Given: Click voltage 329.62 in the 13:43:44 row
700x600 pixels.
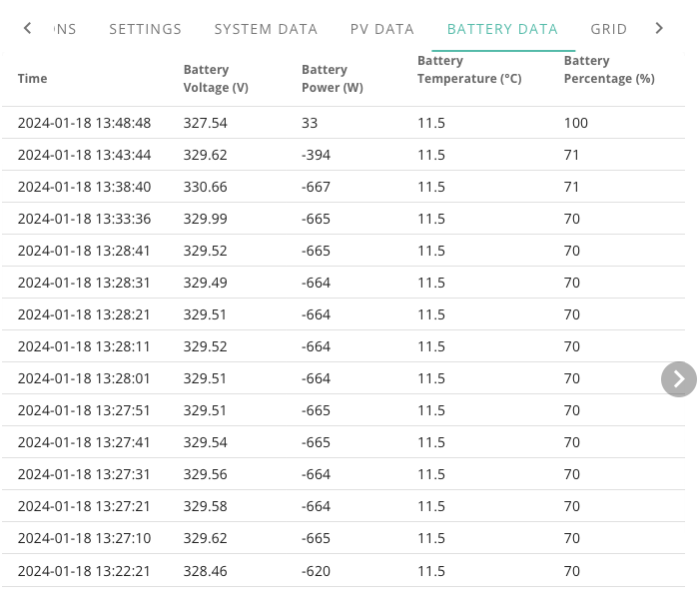Looking at the screenshot, I should pyautogui.click(x=205, y=155).
